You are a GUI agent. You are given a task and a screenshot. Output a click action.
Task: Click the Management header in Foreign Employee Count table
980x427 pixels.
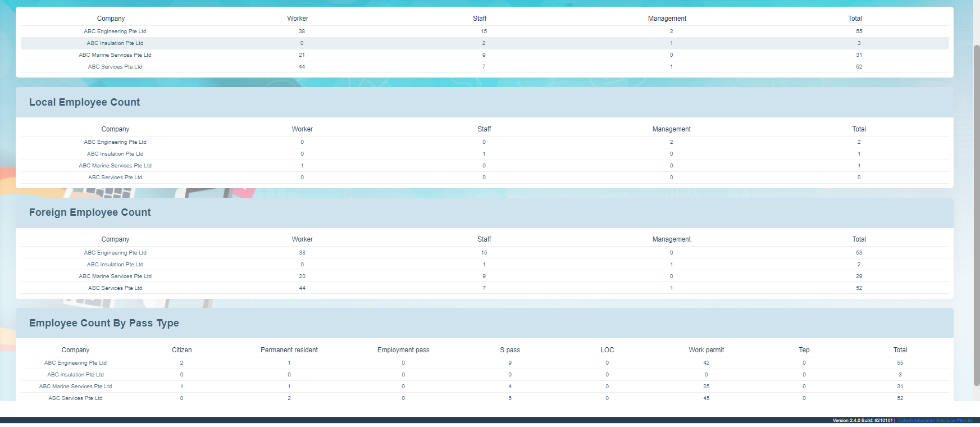click(x=671, y=239)
